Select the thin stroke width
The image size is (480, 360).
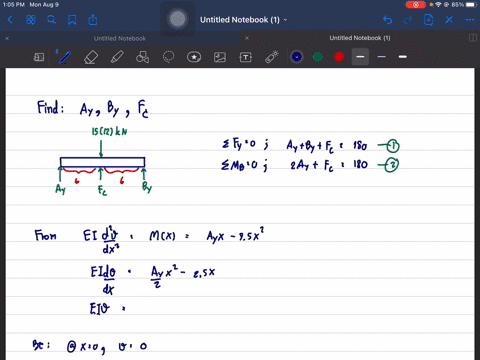pos(382,57)
